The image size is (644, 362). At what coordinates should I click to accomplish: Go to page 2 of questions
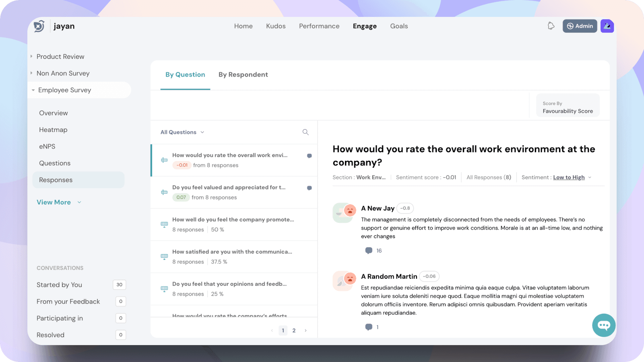pos(294,331)
